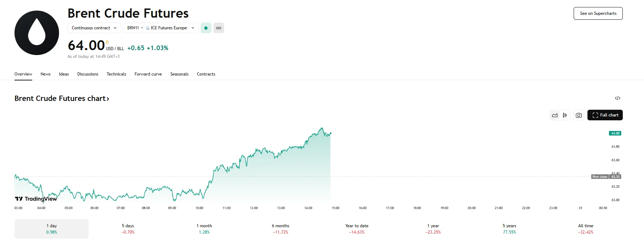Image resolution: width=644 pixels, height=247 pixels.
Task: Select the 5 days range
Action: [128, 229]
